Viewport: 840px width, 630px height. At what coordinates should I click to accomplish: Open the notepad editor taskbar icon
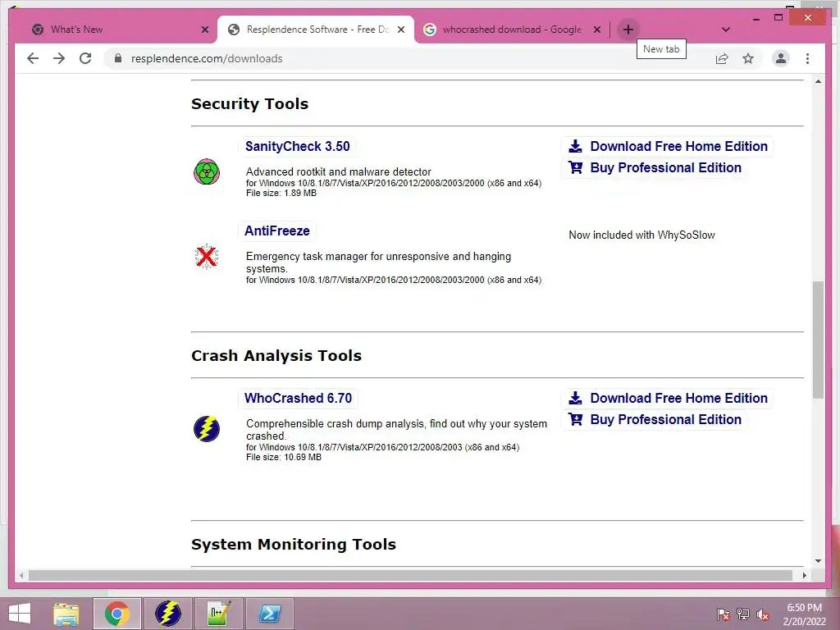coord(218,614)
